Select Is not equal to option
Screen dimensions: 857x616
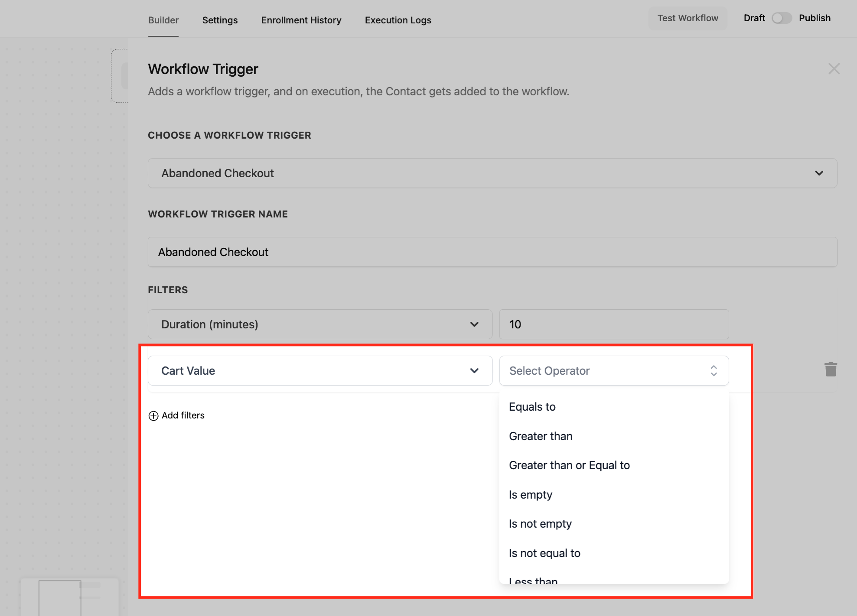tap(544, 553)
